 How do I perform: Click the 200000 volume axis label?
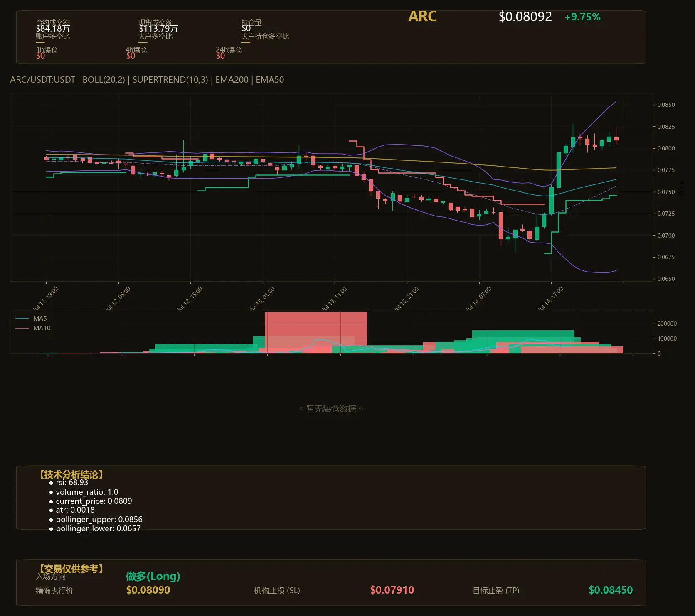(x=667, y=324)
